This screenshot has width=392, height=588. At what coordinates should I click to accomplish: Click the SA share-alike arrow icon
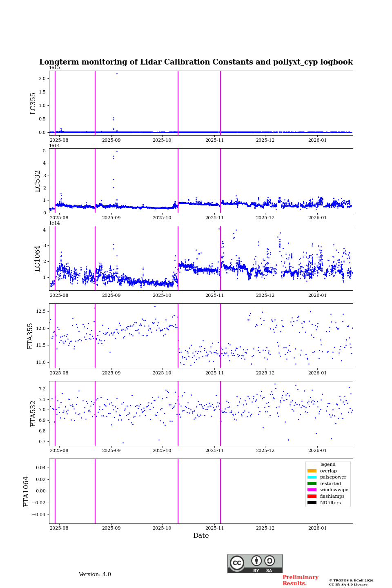tap(269, 561)
